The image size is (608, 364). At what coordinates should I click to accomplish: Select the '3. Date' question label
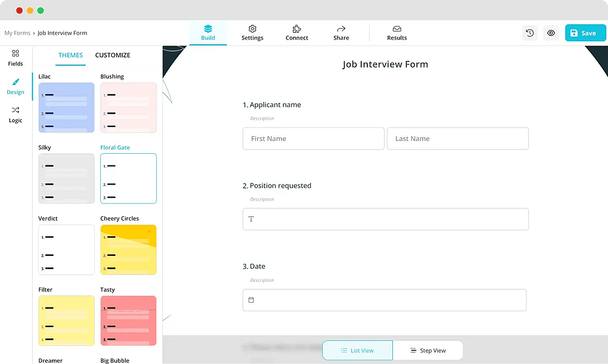[254, 266]
